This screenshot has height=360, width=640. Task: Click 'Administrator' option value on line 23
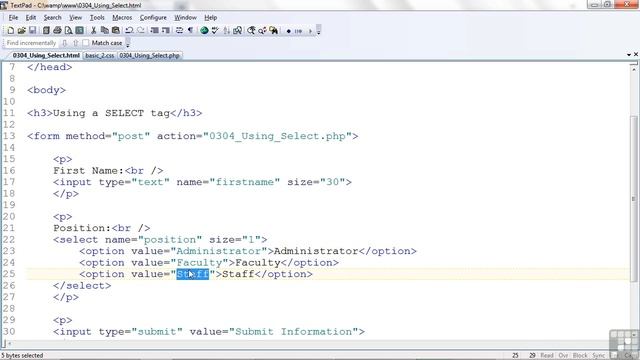pyautogui.click(x=218, y=251)
